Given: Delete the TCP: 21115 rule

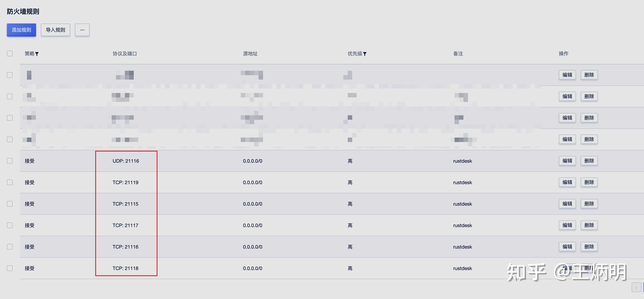Looking at the screenshot, I should click(x=589, y=204).
